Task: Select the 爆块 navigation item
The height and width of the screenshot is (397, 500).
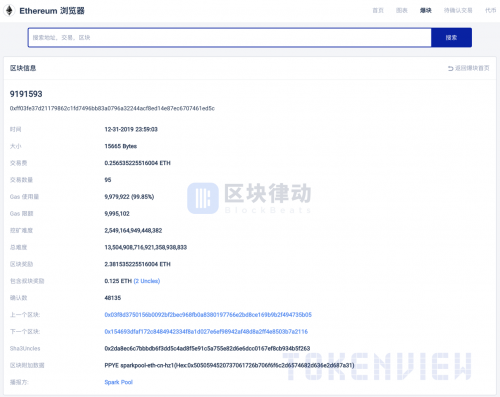Action: 426,10
